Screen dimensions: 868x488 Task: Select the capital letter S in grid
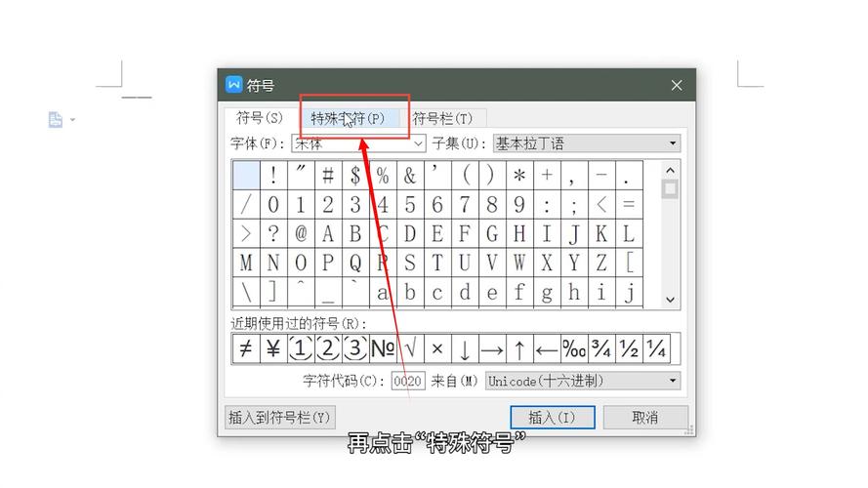[410, 263]
